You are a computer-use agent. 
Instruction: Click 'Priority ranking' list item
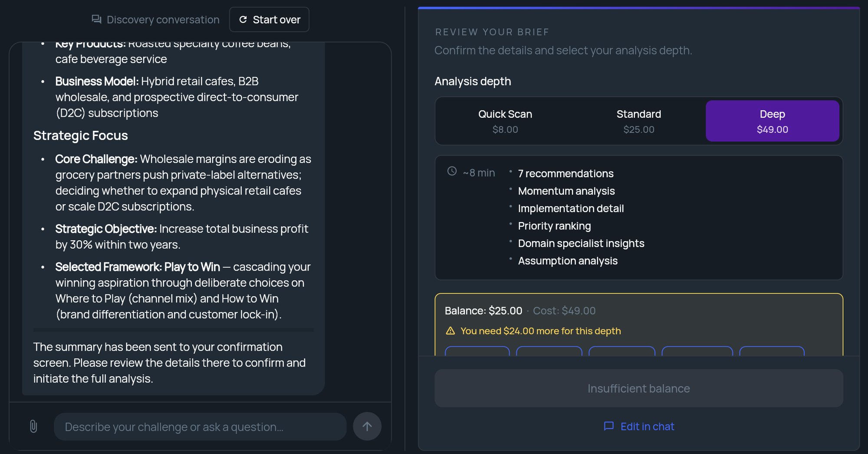554,226
